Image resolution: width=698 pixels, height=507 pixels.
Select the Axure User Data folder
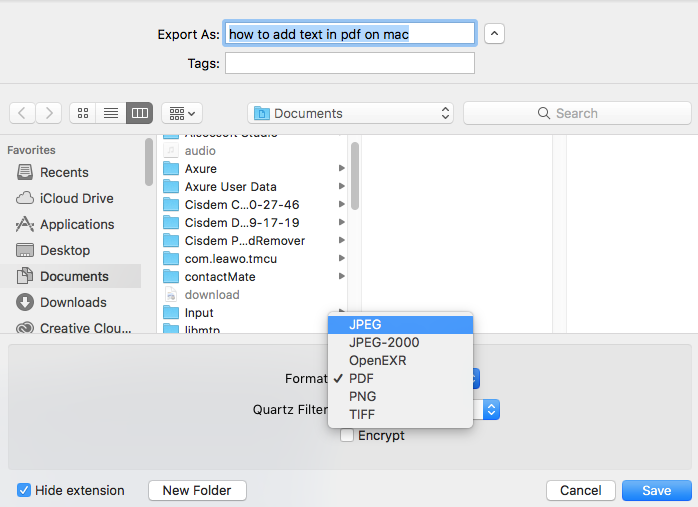[252, 187]
